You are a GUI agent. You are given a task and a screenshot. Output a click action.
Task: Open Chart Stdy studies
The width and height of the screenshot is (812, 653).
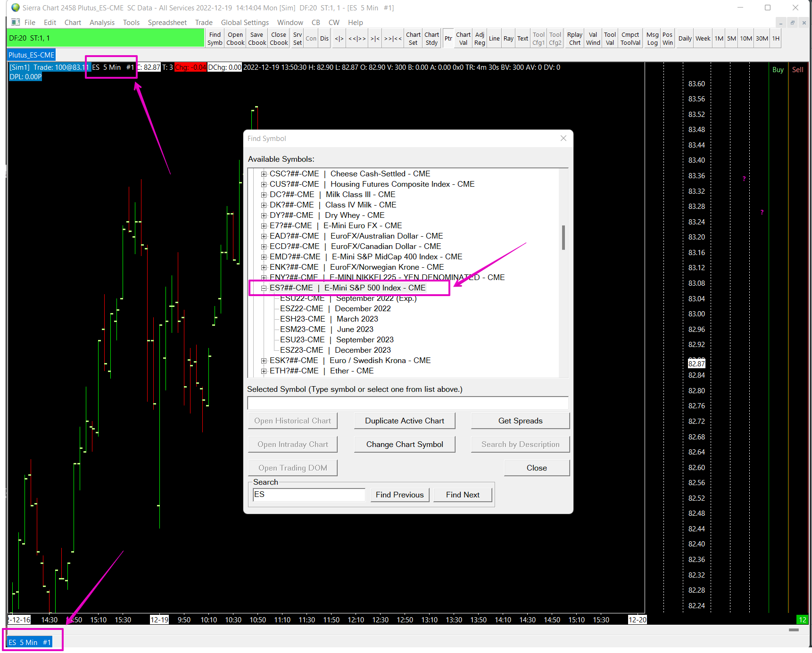(432, 39)
